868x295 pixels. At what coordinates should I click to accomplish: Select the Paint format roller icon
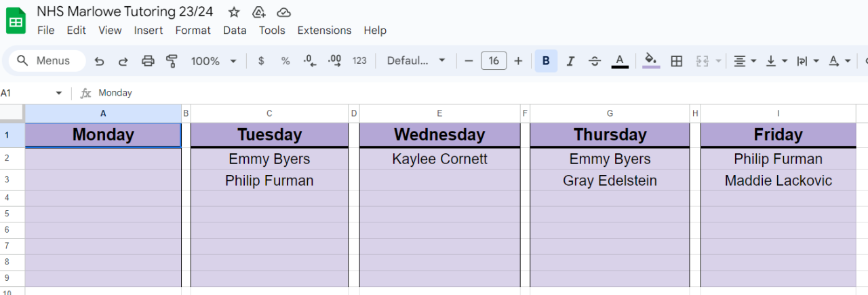tap(172, 61)
